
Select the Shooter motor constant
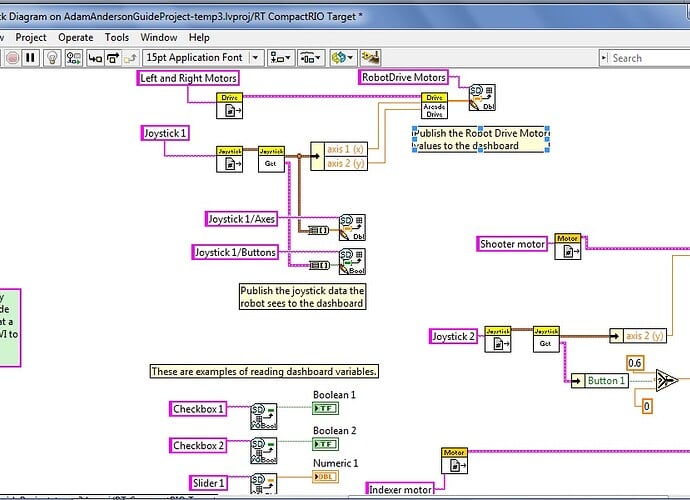(512, 244)
